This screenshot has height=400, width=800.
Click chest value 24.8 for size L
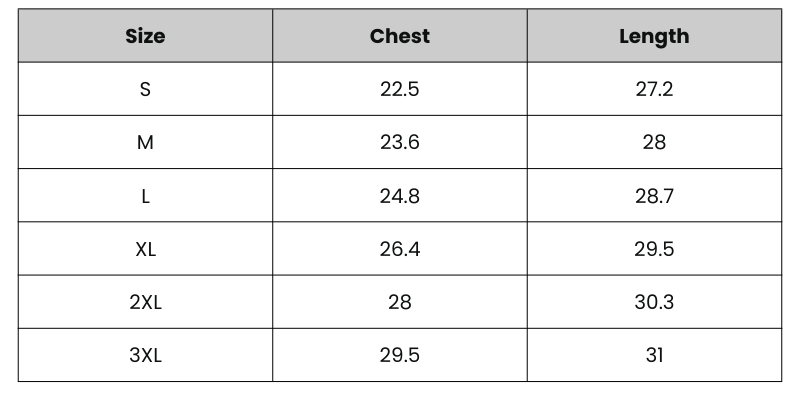coord(399,196)
